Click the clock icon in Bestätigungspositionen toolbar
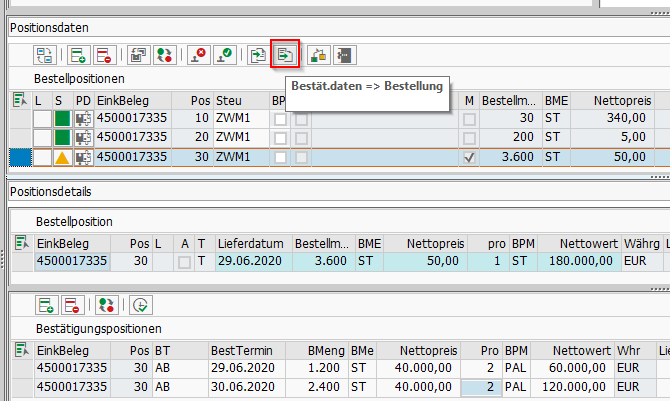This screenshot has height=401, width=670. pyautogui.click(x=139, y=304)
